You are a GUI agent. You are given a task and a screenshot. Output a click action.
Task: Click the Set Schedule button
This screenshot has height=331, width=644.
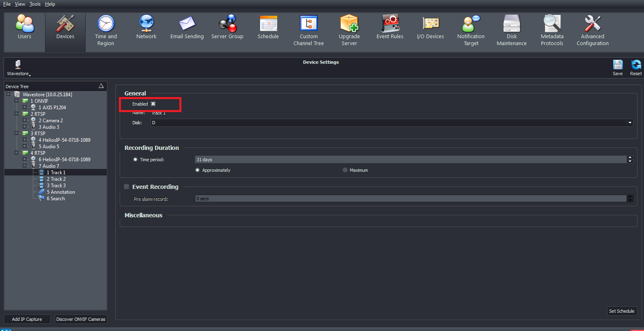(621, 311)
